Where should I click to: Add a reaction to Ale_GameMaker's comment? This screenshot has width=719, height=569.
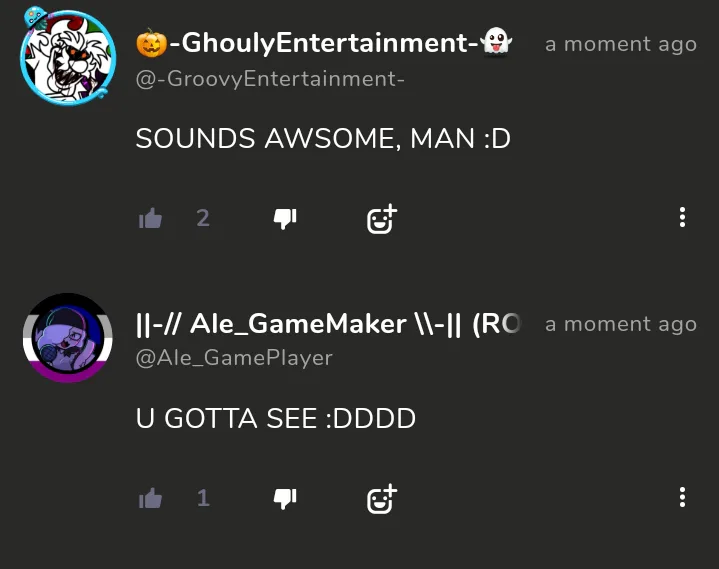tap(382, 499)
